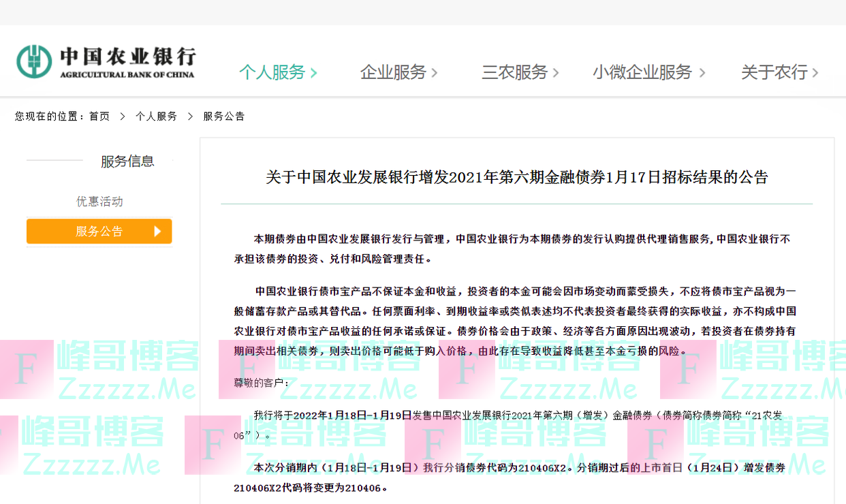Screen dimensions: 846x504
Task: Click the announcement title about 2021年第六期金融债券
Action: click(517, 178)
